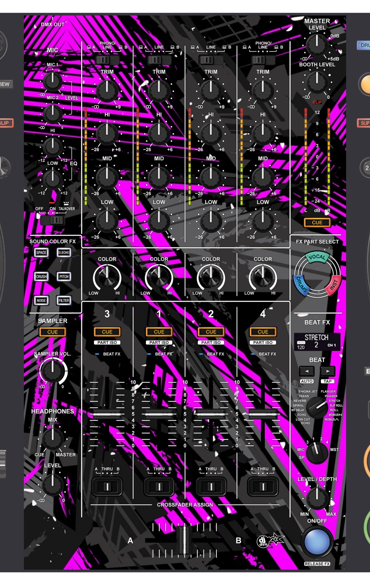Click the Mic EQ HI knob
This screenshot has height=588, width=370.
(x=53, y=147)
